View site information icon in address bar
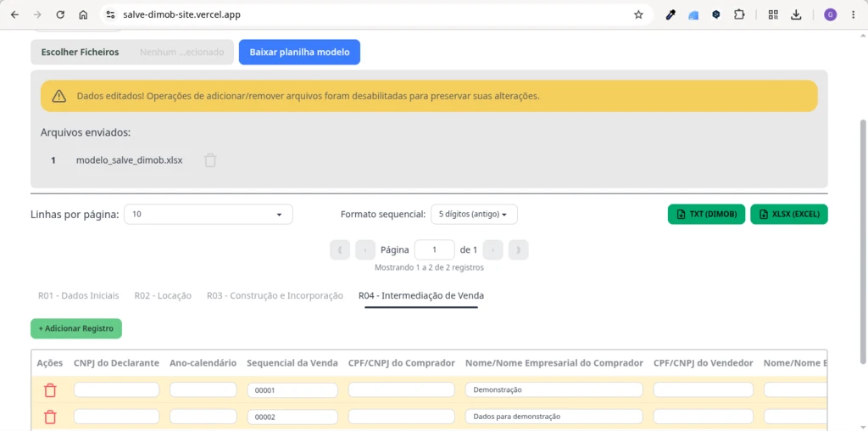The width and height of the screenshot is (868, 431). pyautogui.click(x=111, y=15)
